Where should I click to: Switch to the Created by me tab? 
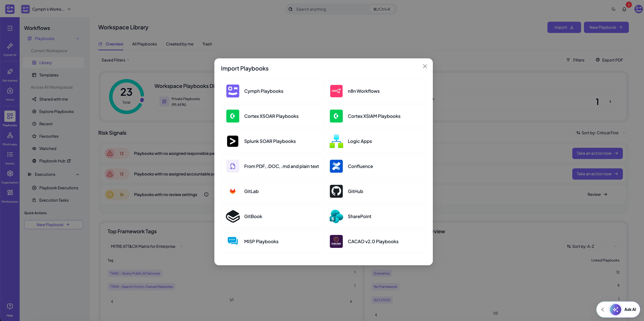pos(180,44)
